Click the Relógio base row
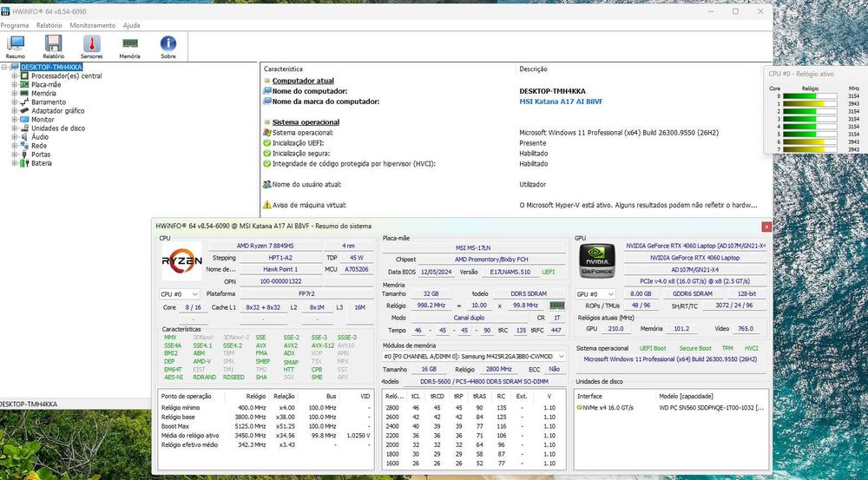868x480 pixels. (266, 417)
